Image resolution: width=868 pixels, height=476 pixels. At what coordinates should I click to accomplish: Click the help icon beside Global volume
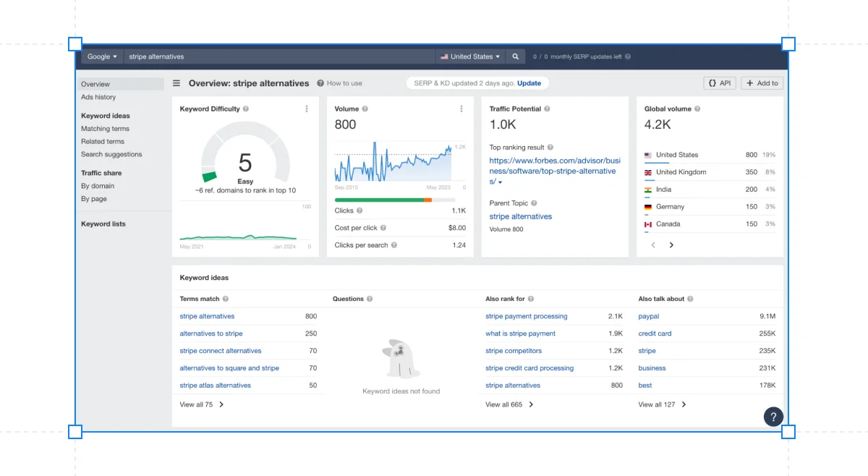[697, 109]
